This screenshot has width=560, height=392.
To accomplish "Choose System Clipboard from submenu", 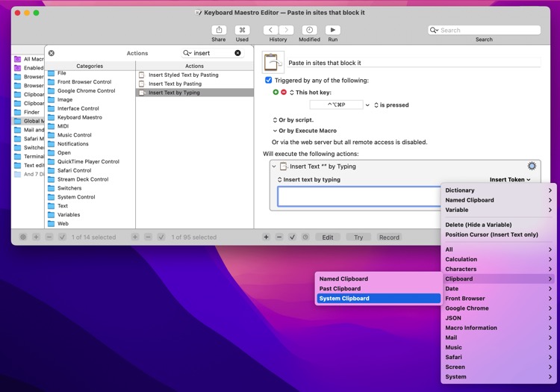I will (379, 299).
